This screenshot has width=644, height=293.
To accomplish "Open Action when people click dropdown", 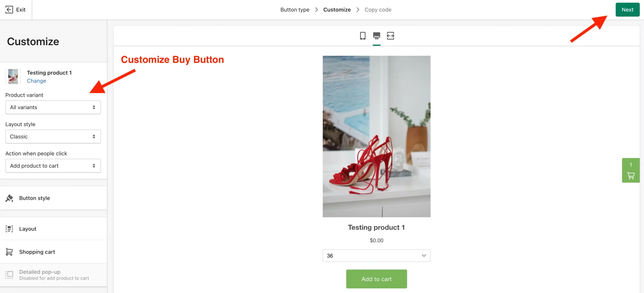I will tap(53, 166).
